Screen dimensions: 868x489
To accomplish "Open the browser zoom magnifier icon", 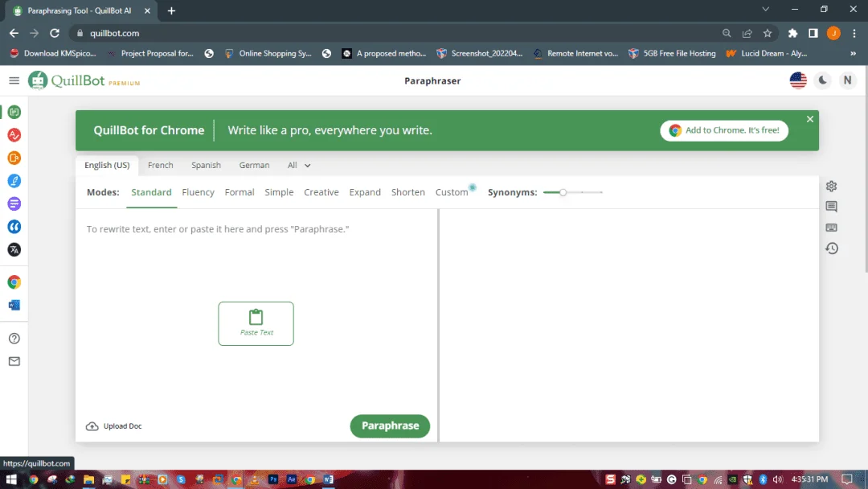I will pyautogui.click(x=727, y=33).
